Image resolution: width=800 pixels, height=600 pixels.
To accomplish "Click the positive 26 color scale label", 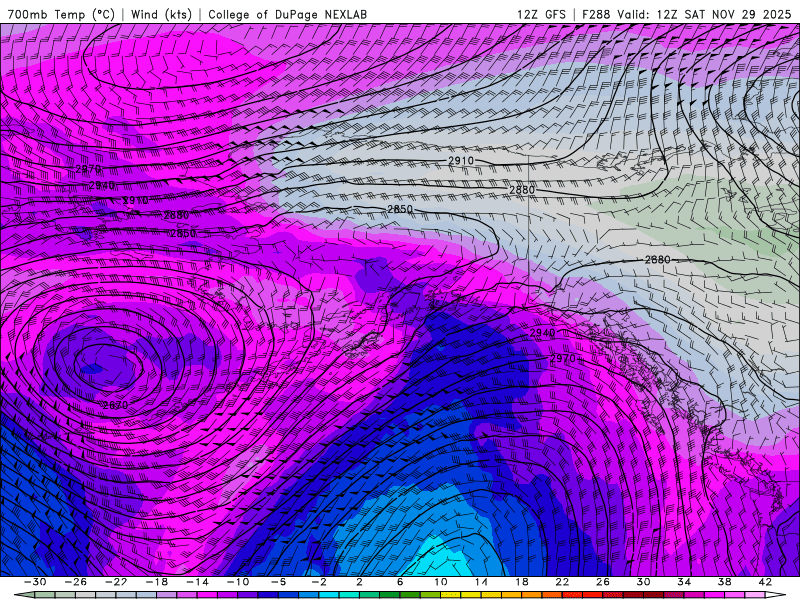I will (603, 582).
